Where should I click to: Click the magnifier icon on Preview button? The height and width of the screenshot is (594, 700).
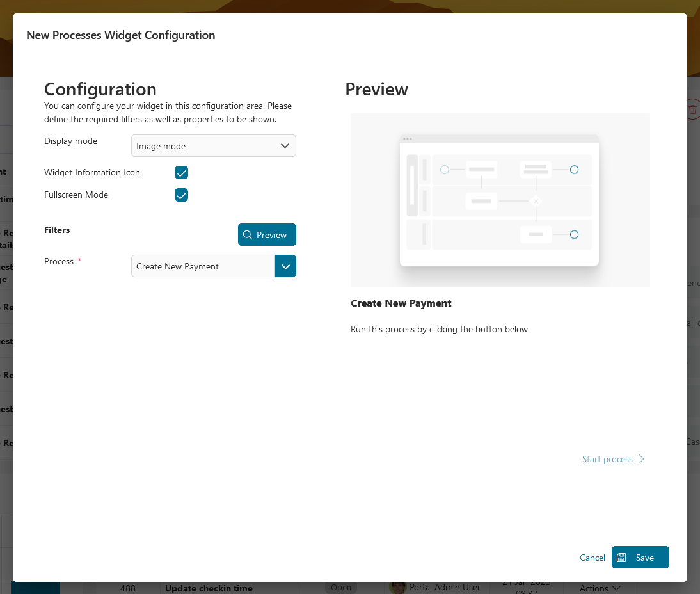point(248,235)
